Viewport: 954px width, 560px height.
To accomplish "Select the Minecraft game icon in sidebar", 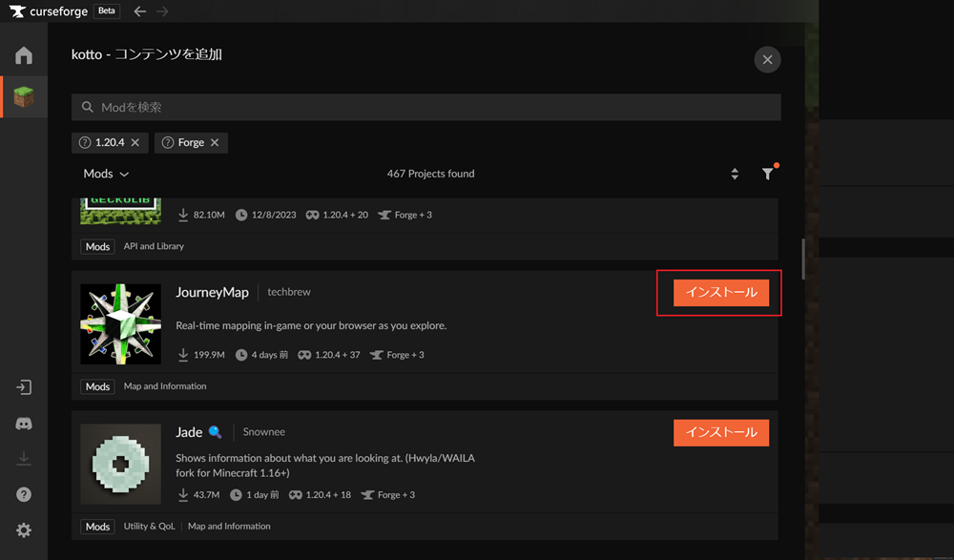I will click(x=24, y=97).
